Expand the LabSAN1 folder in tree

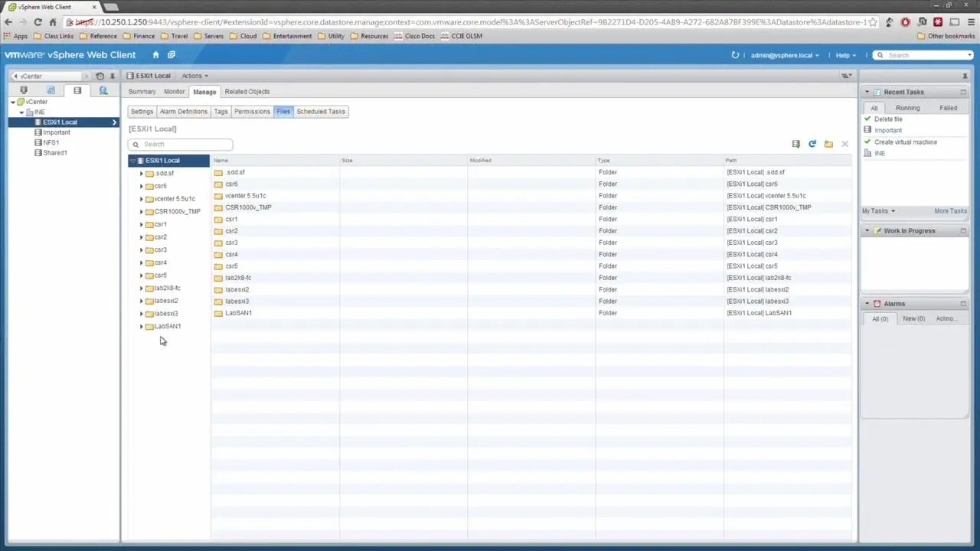coord(142,327)
